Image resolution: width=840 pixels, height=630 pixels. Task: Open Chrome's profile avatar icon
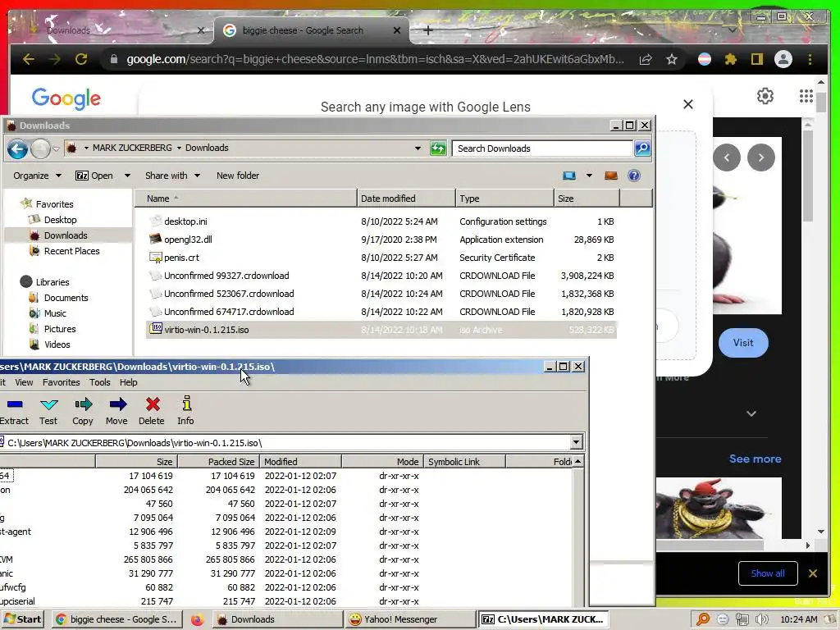click(x=783, y=59)
